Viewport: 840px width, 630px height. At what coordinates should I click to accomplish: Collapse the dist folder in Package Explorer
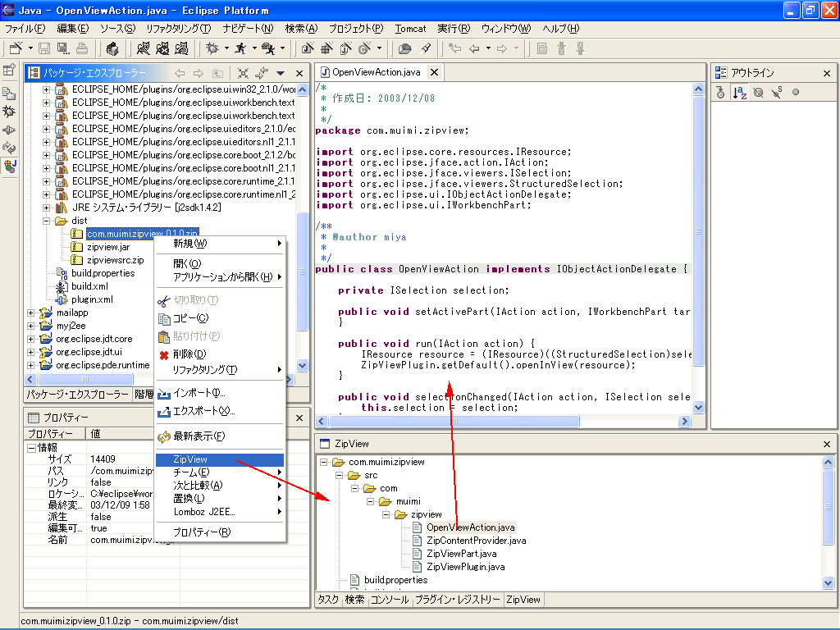(47, 221)
